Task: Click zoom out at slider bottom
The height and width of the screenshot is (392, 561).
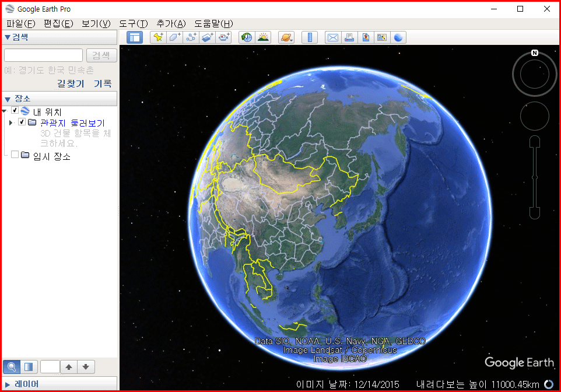Action: click(x=535, y=213)
